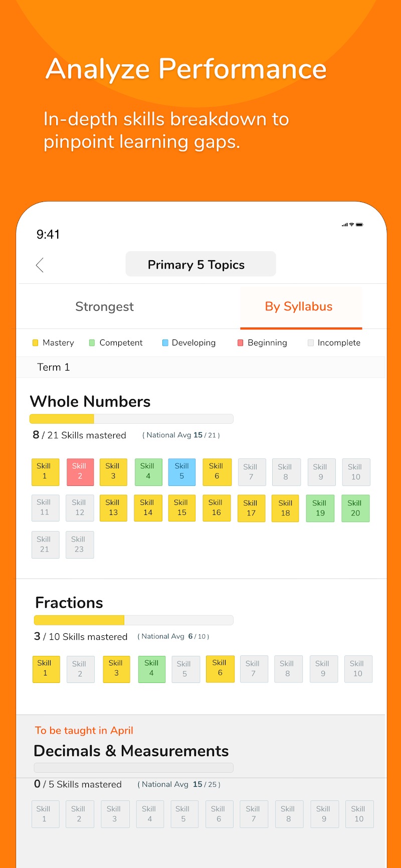The height and width of the screenshot is (868, 401).
Task: Click the Fractions topic heading
Action: (69, 603)
